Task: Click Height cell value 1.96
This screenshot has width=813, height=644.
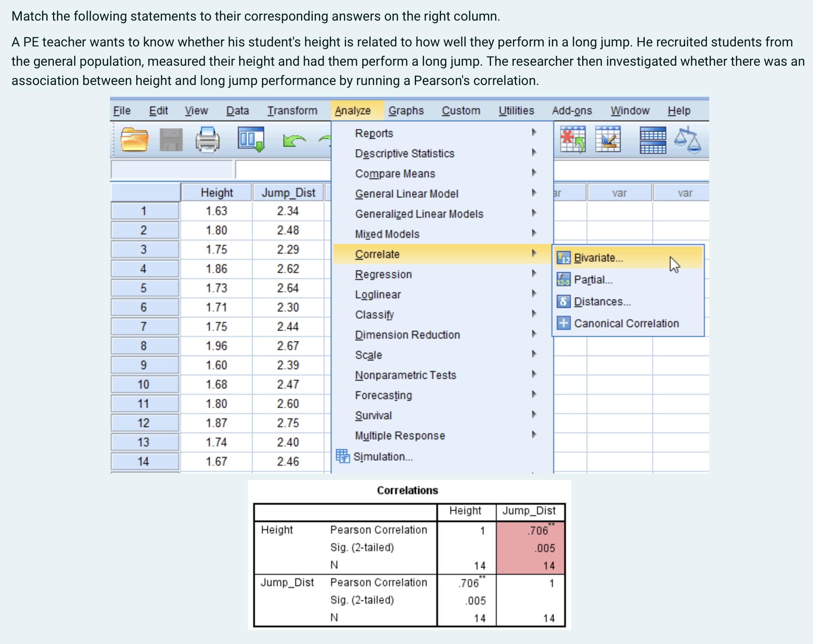Action: tap(216, 346)
